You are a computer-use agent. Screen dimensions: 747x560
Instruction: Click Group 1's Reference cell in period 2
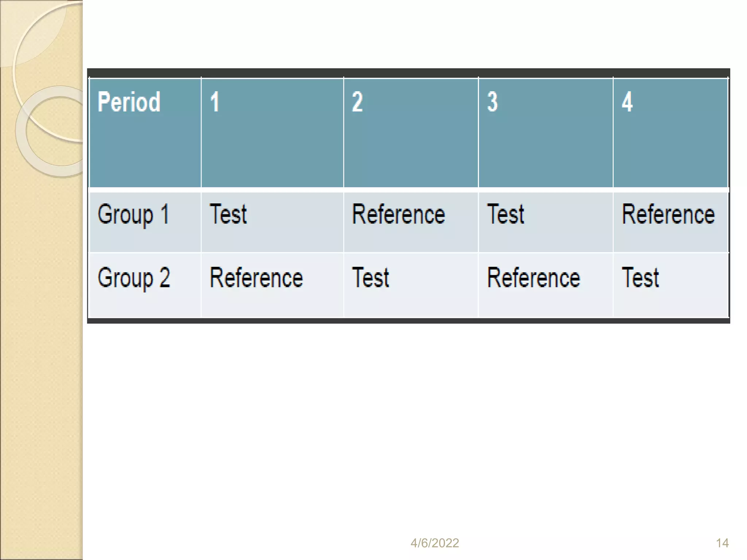(x=398, y=214)
